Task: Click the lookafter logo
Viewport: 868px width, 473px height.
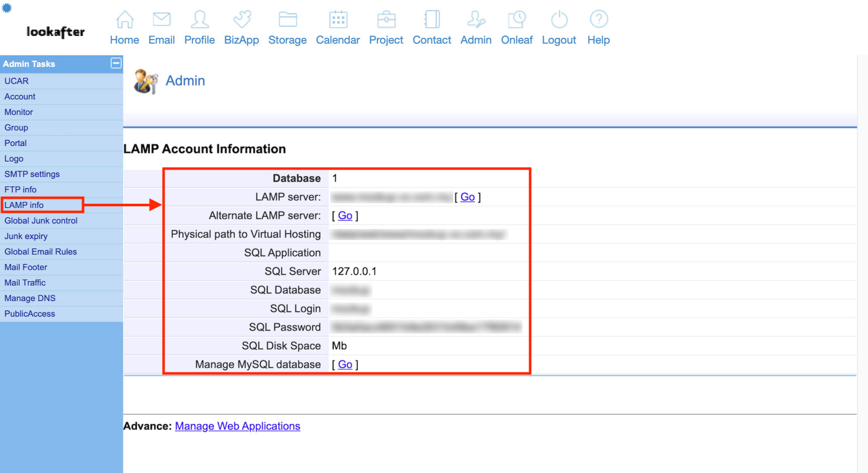Action: pos(55,32)
